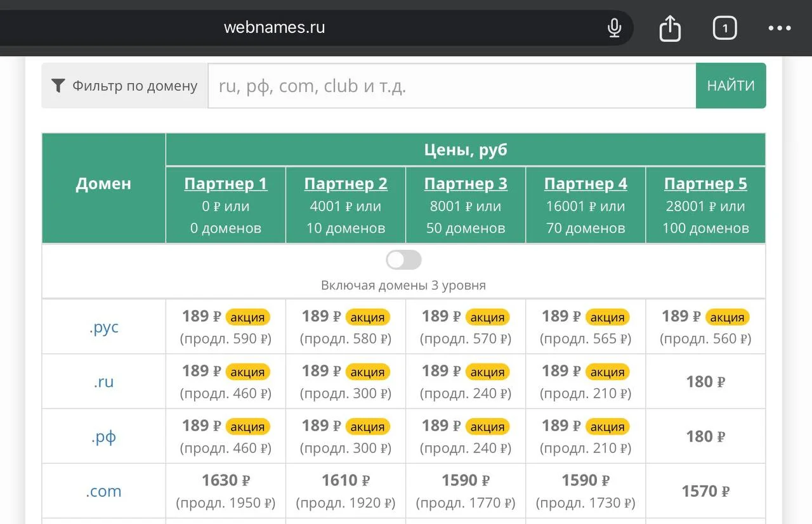Tap the webnames.ru address bar
This screenshot has width=812, height=524.
pos(274,28)
